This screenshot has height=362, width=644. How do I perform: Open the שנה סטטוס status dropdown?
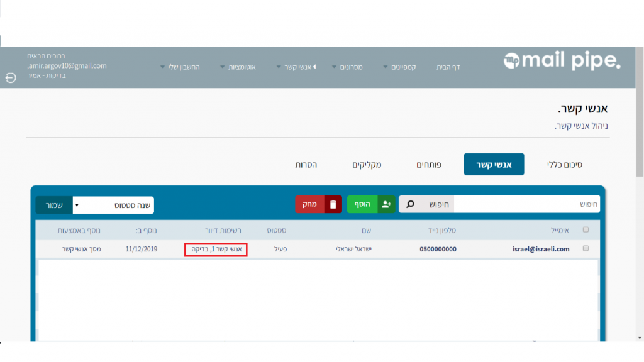pos(113,206)
